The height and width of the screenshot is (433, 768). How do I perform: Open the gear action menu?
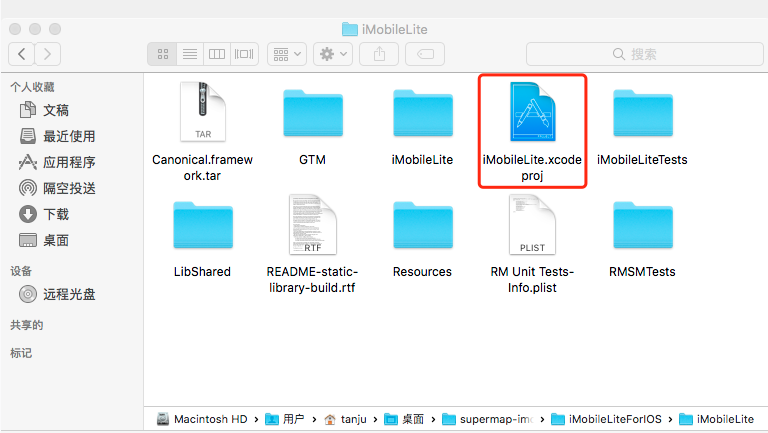(x=333, y=54)
